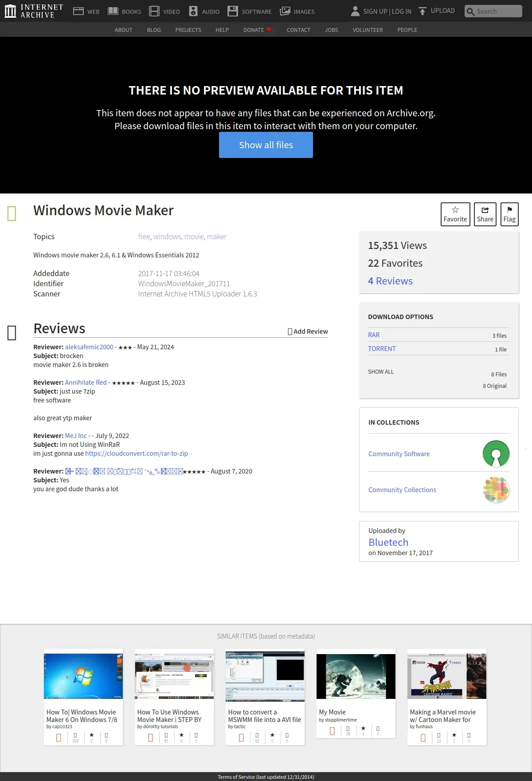Click favorite star on the My Movie card
The height and width of the screenshot is (781, 532).
point(363,728)
